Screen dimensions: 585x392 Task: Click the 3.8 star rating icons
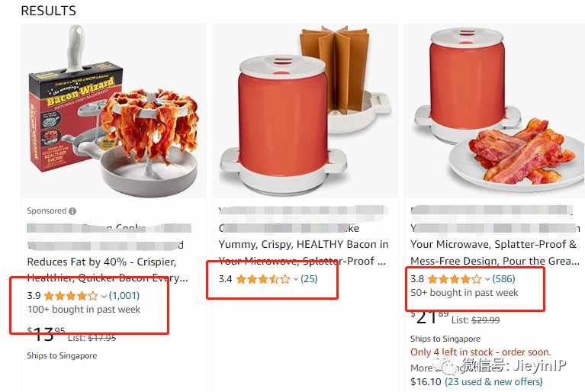click(x=455, y=279)
